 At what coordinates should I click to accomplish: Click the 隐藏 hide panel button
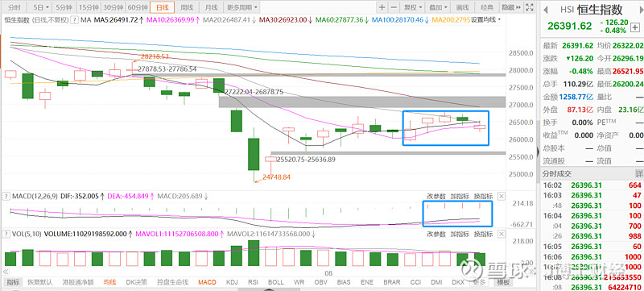click(511, 7)
